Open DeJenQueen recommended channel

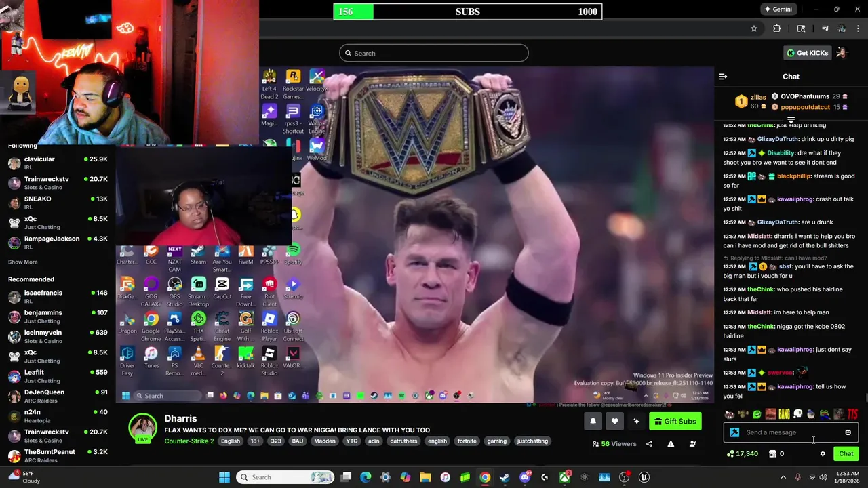click(58, 396)
